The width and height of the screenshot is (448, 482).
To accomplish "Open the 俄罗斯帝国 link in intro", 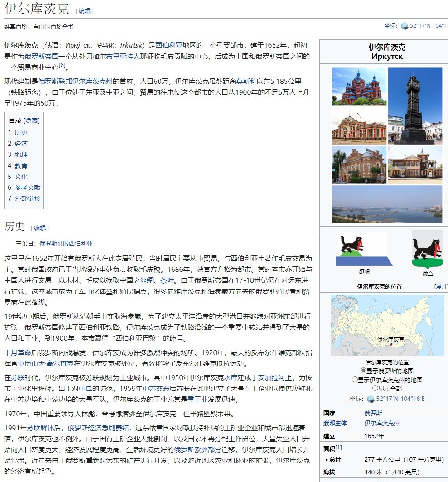I will tap(41, 56).
